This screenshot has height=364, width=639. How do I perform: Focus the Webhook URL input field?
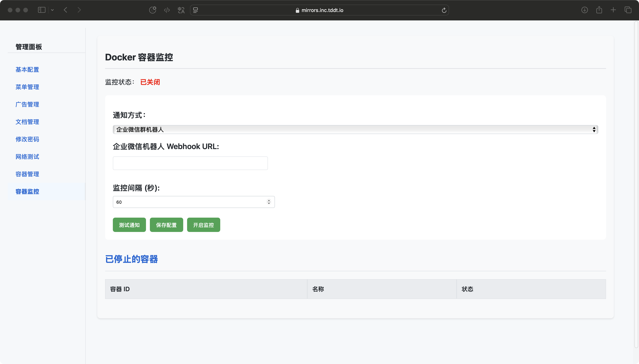click(190, 163)
